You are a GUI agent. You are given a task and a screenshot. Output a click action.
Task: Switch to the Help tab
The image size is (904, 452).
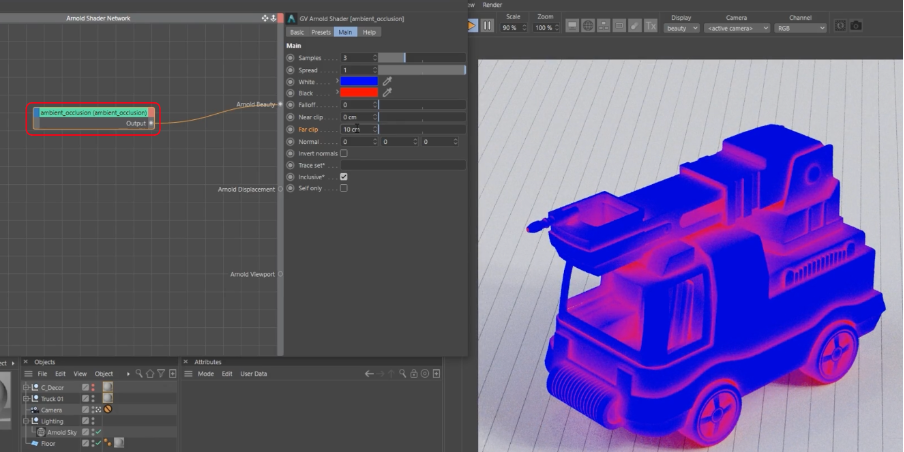coord(370,32)
